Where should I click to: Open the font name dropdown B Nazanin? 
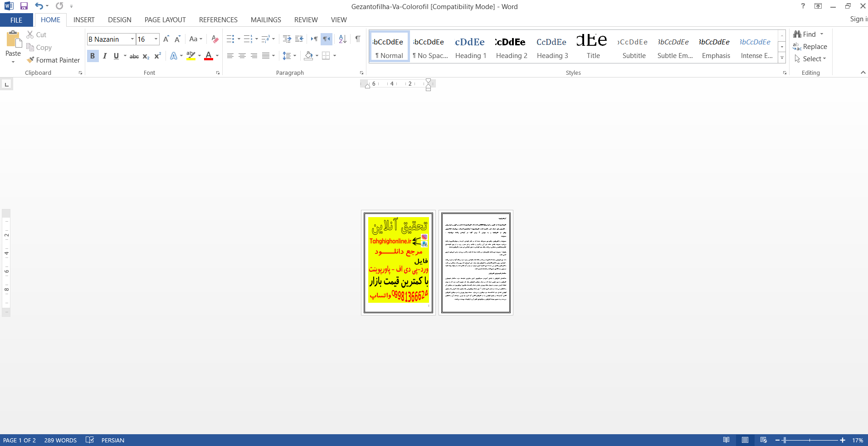[132, 39]
